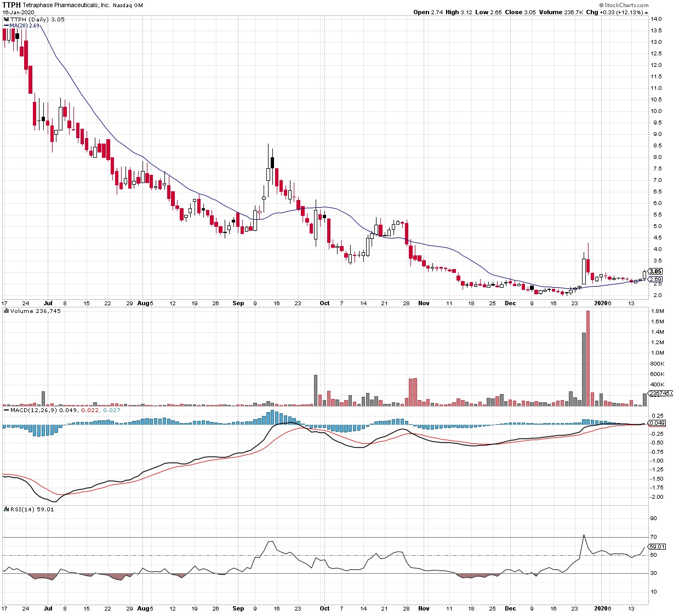
Task: Click the Oct label on bottom RSI axis
Action: tap(324, 608)
